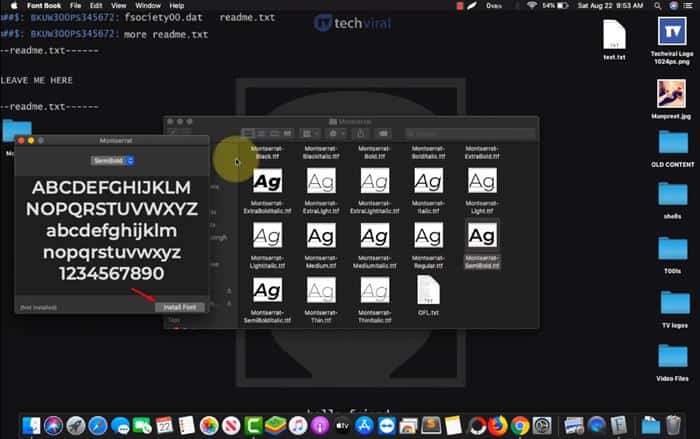The height and width of the screenshot is (439, 700).
Task: Open App Store from the Dock
Action: point(364,426)
